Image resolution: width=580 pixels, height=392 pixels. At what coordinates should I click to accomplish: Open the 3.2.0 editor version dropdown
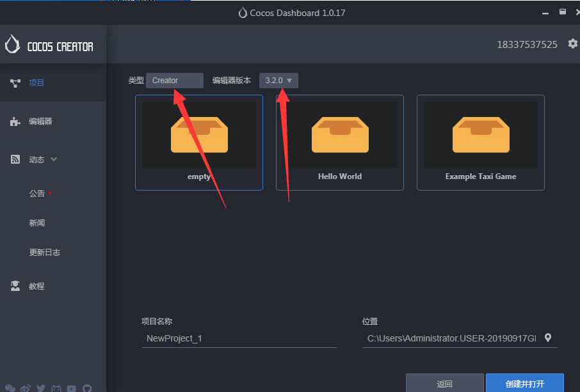tap(278, 81)
